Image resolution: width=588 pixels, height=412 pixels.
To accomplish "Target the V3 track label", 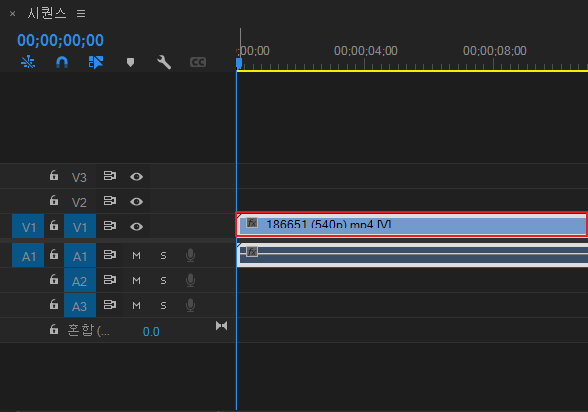I will (80, 177).
